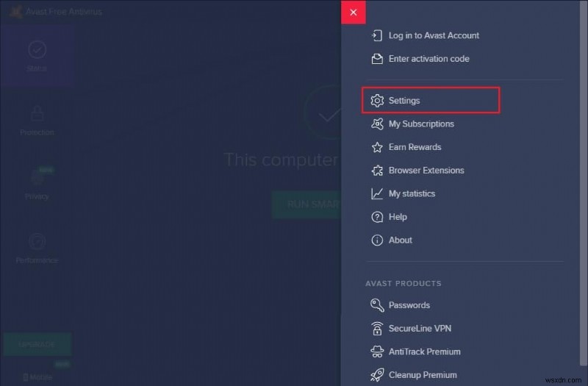
Task: Click the Protection lock icon in sidebar
Action: pyautogui.click(x=37, y=113)
